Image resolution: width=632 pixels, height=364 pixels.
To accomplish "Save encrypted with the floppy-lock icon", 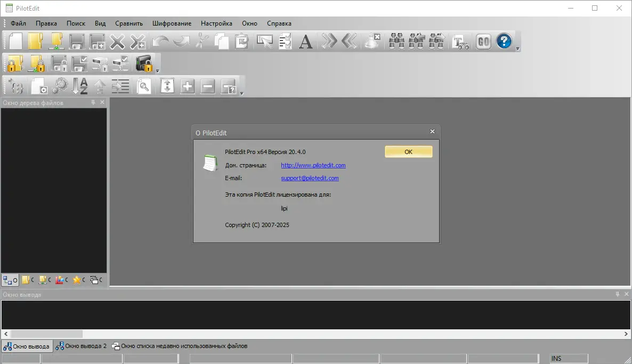I will (x=59, y=64).
